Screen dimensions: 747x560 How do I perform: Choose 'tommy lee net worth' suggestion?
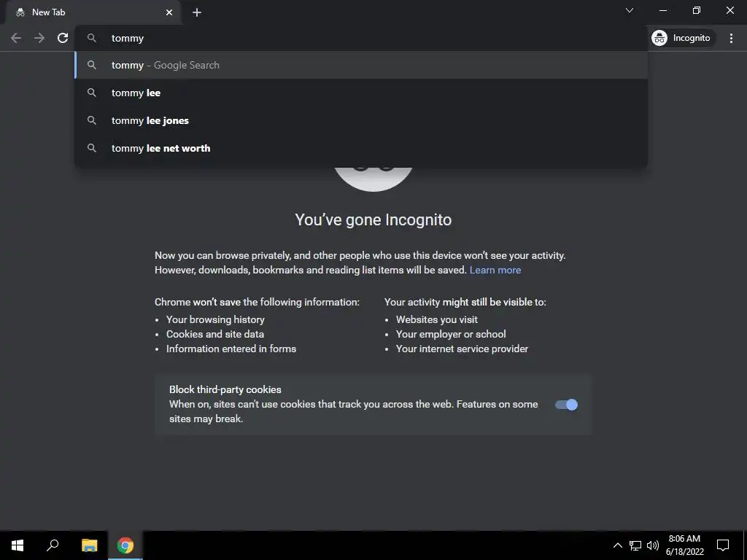(361, 148)
